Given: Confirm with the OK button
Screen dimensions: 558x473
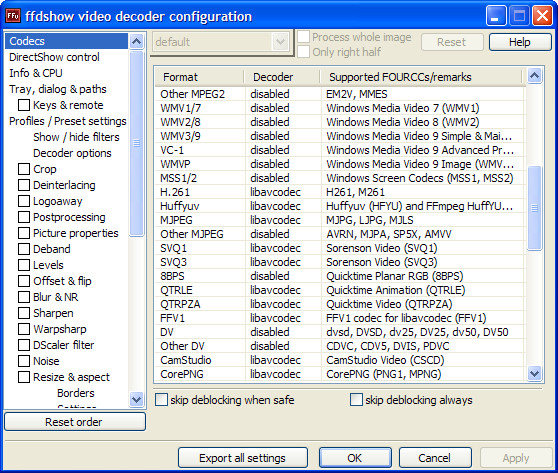Looking at the screenshot, I should (355, 458).
